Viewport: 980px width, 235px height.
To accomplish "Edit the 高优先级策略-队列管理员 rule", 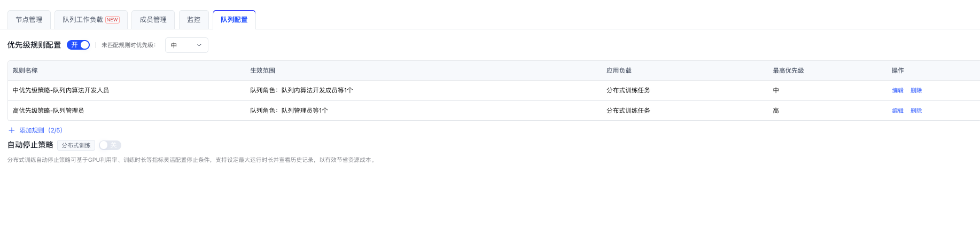I will (898, 111).
